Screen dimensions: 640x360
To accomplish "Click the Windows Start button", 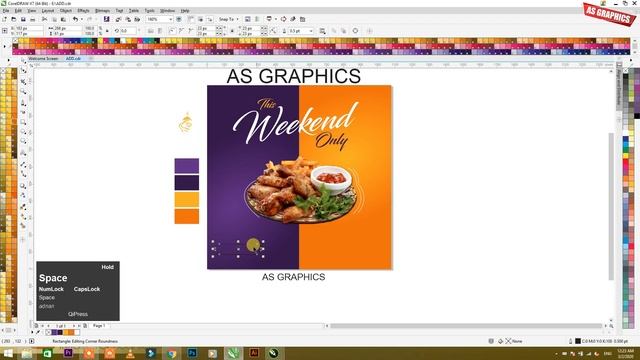I will (8, 353).
